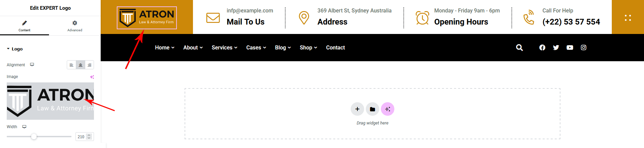Click the pink AI sparkle button in canvas
Image resolution: width=644 pixels, height=148 pixels.
tap(387, 109)
